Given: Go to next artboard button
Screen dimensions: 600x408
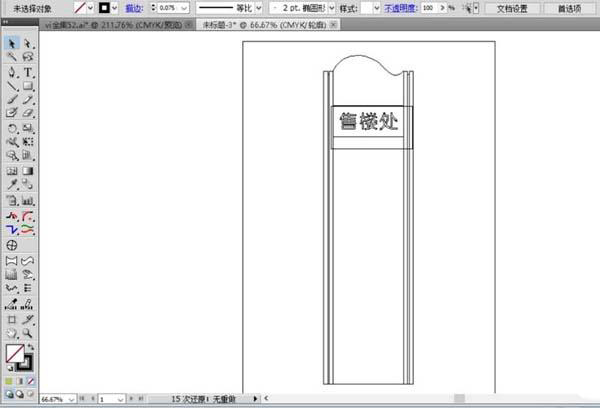Looking at the screenshot, I should pos(131,399).
